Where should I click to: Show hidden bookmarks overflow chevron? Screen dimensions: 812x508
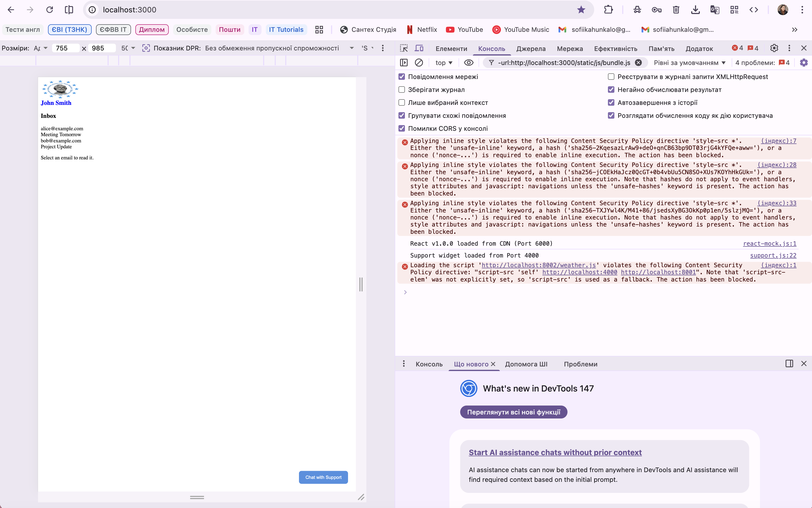click(794, 30)
